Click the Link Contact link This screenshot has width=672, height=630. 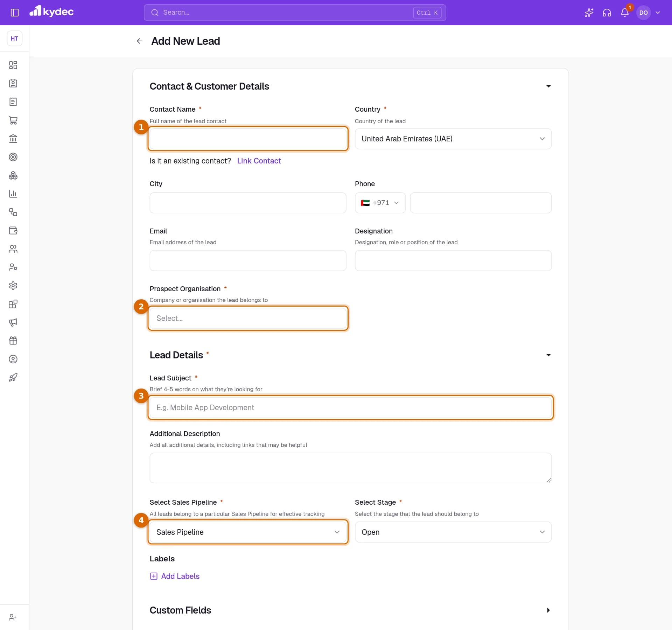(259, 161)
